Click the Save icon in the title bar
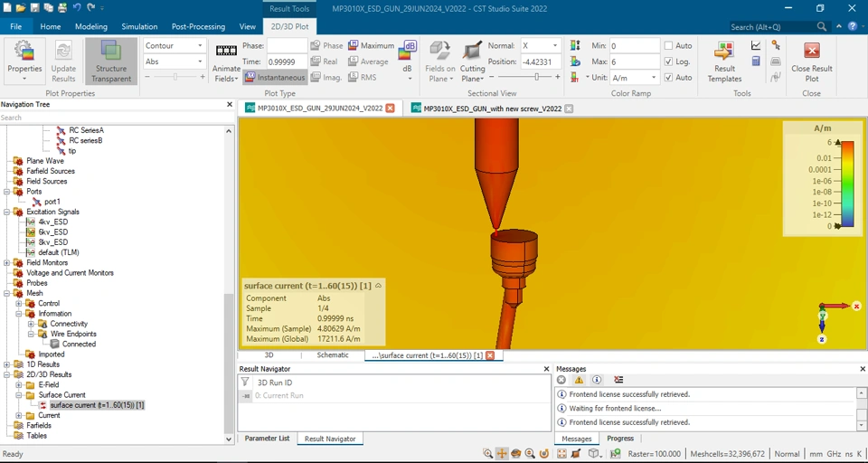 (x=34, y=8)
